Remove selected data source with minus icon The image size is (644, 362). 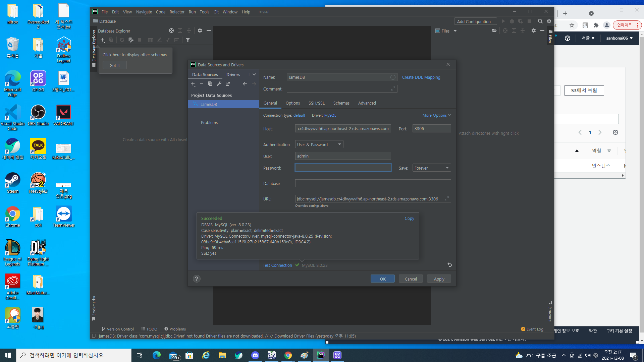point(202,84)
